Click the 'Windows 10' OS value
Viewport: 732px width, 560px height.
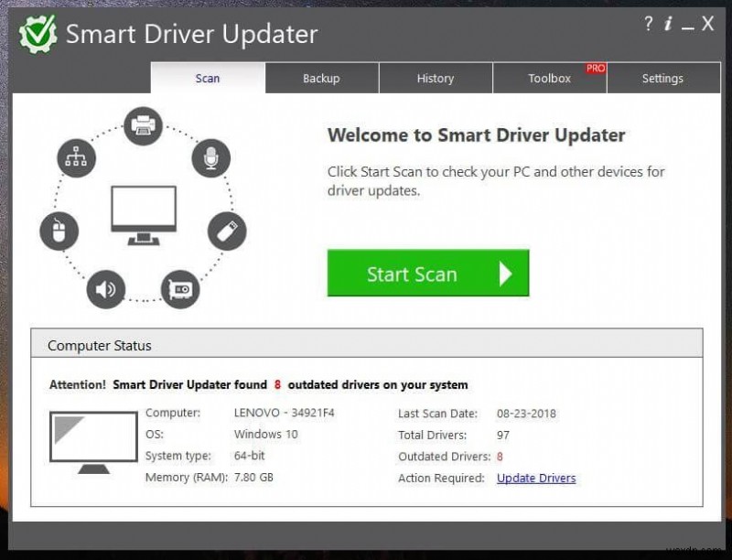pyautogui.click(x=266, y=435)
